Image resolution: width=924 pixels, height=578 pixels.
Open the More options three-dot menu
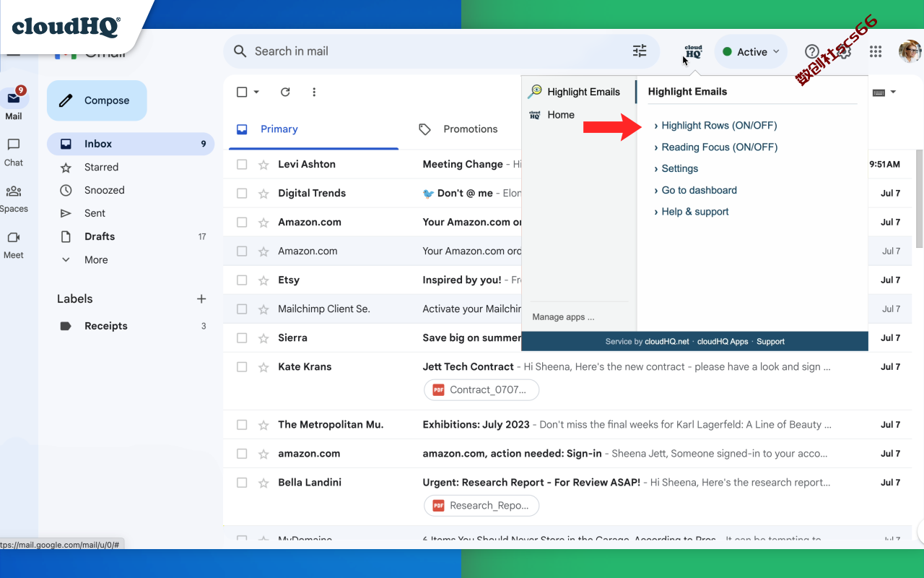pos(314,92)
